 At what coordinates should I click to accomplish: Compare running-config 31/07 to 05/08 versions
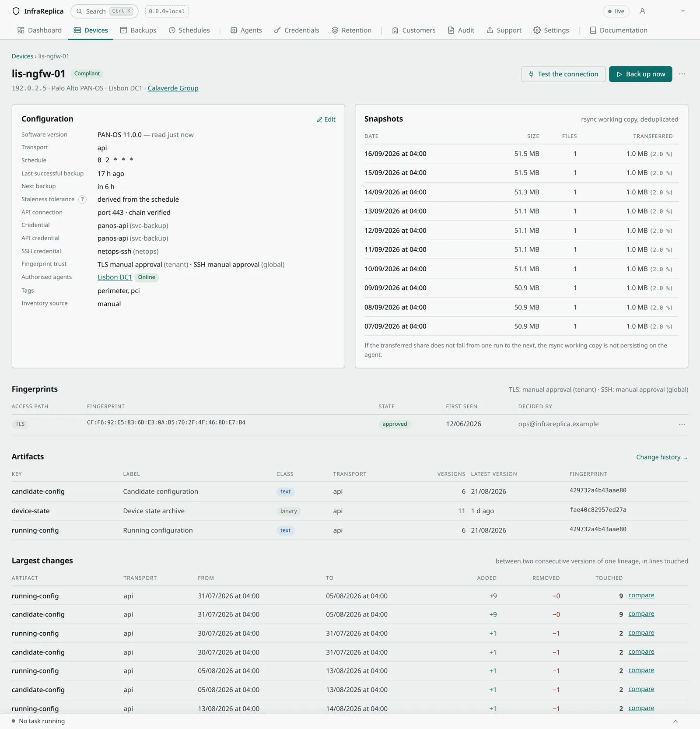pos(641,595)
